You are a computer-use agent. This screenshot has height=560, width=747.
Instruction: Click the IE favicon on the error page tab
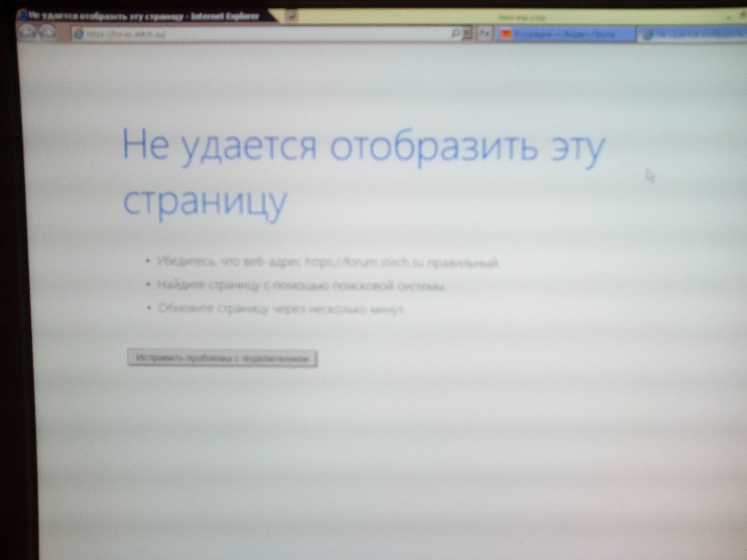tap(649, 34)
